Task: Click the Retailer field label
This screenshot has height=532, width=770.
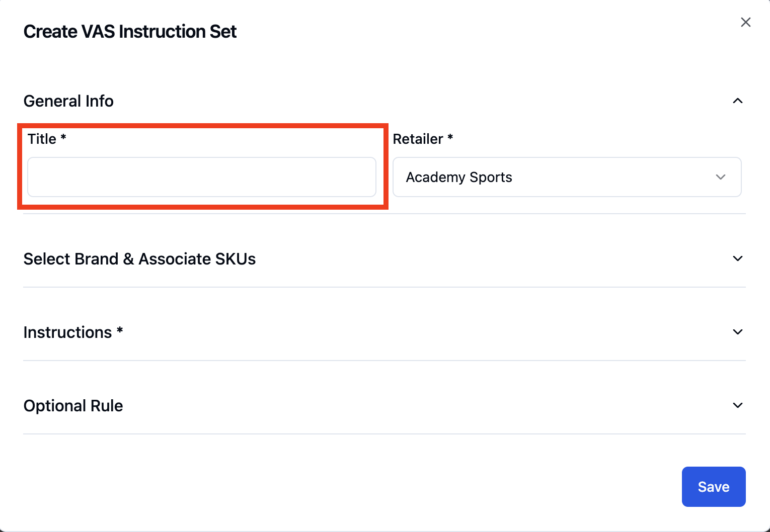Action: point(418,139)
